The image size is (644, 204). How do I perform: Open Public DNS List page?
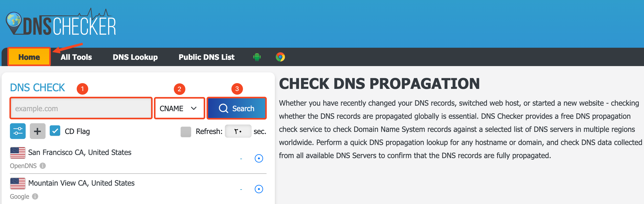click(207, 57)
